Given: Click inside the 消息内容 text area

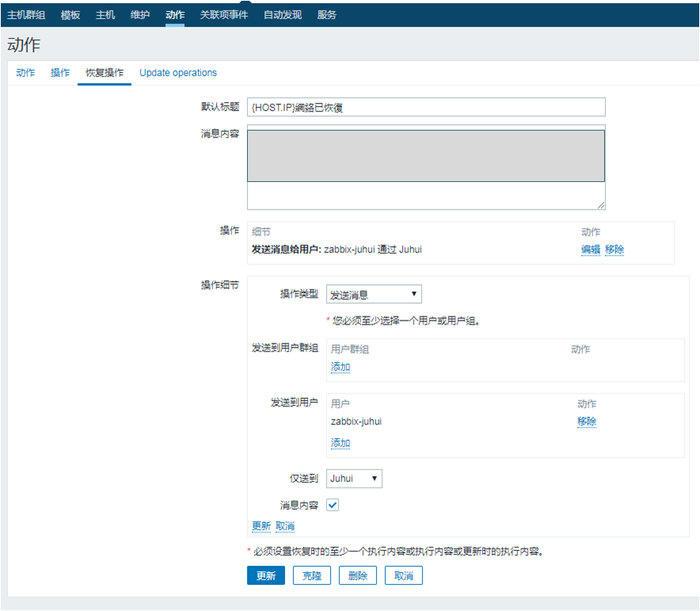Looking at the screenshot, I should [426, 167].
